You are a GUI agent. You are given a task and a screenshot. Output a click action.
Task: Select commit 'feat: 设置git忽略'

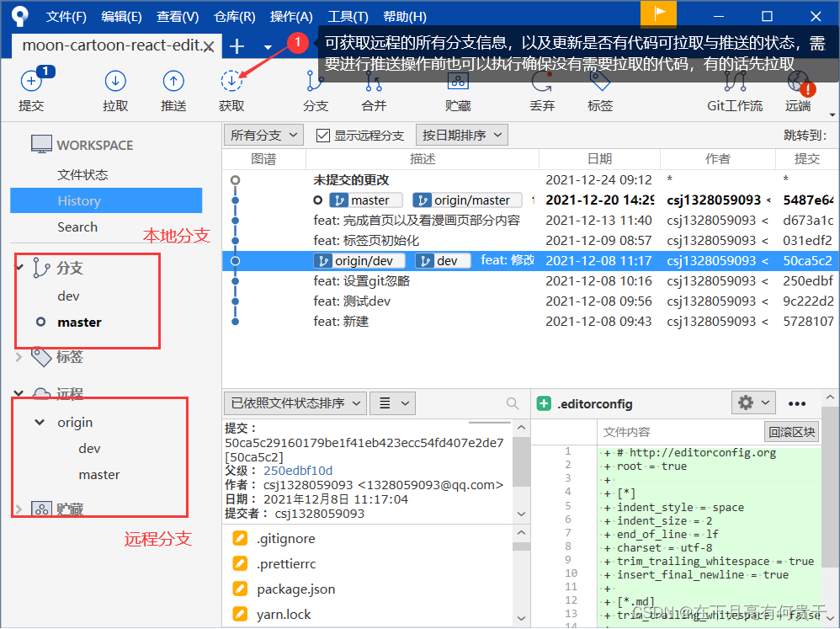(530, 280)
